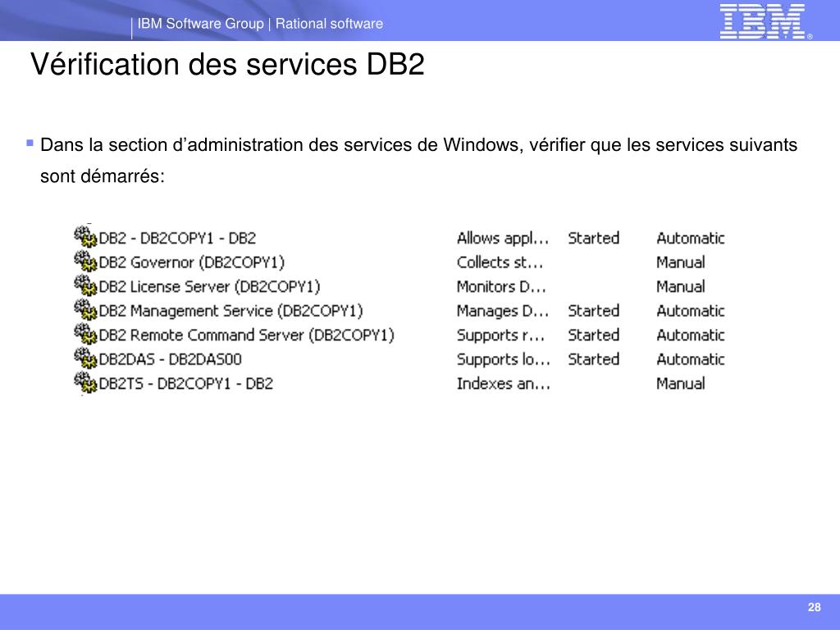Click the description 'Monitors D...'

coord(501,286)
